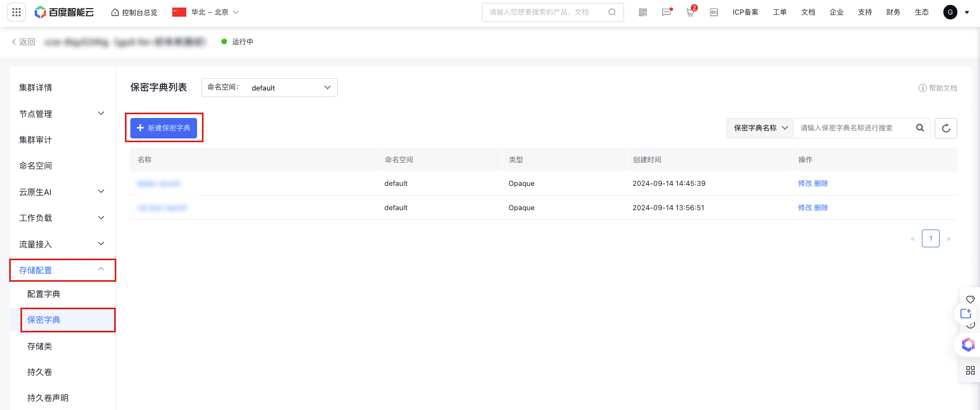Click 删除 for the 13:56:51 row
980x410 pixels.
(821, 208)
